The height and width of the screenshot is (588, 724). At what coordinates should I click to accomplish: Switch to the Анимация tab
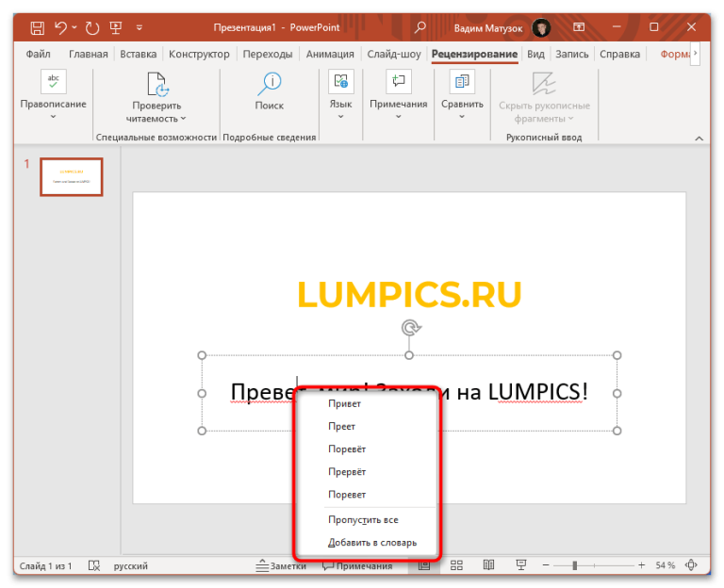330,54
